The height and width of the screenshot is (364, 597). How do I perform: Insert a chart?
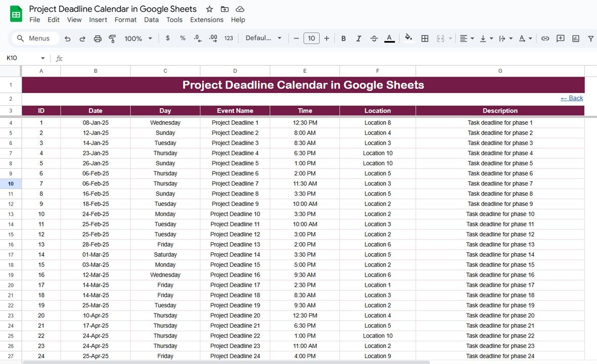point(576,38)
